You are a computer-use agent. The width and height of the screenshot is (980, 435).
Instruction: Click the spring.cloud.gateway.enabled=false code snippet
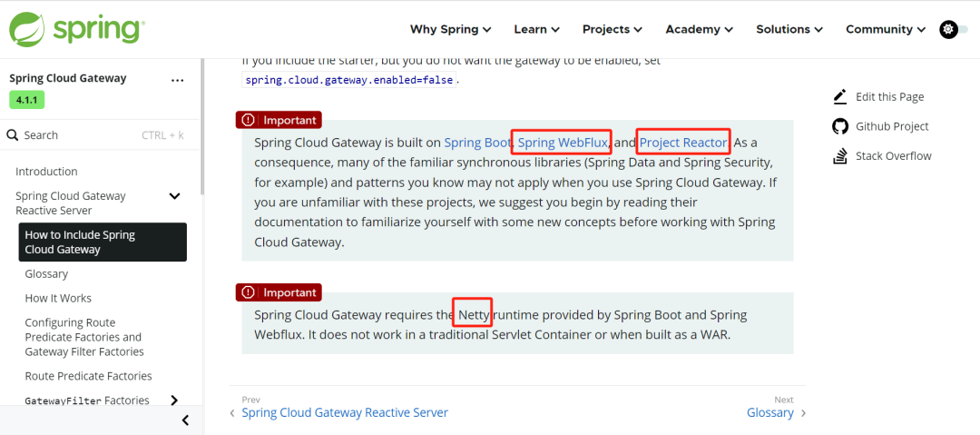click(x=348, y=80)
